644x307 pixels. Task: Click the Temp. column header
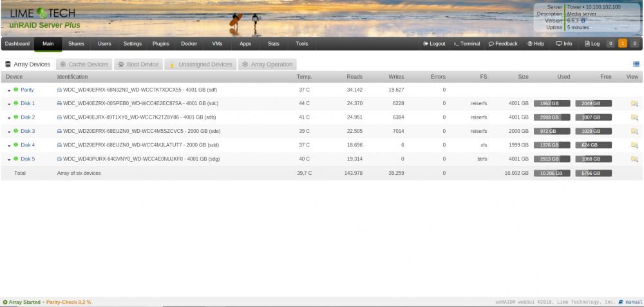(305, 77)
